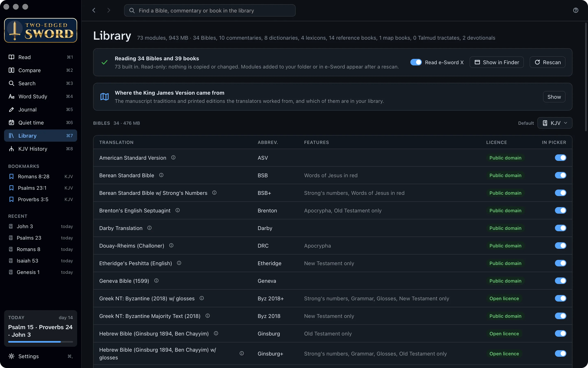This screenshot has width=588, height=368.
Task: Show info for Geneva Bible (1599)
Action: (156, 281)
